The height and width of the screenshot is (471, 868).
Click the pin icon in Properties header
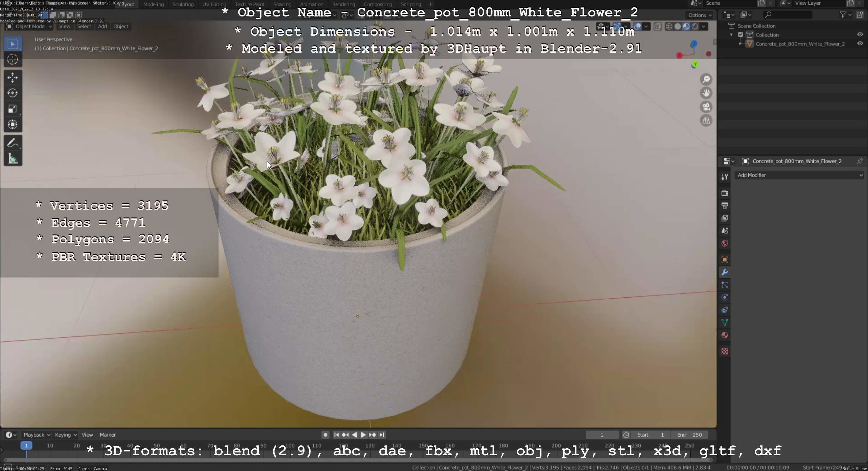(859, 161)
